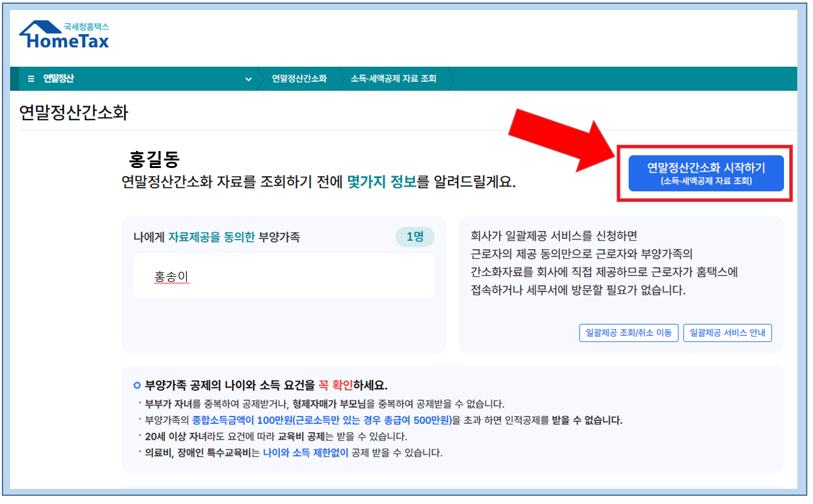This screenshot has width=813, height=504.
Task: Click 종합소득금액이 100만원 highlighted text
Action: (x=322, y=420)
